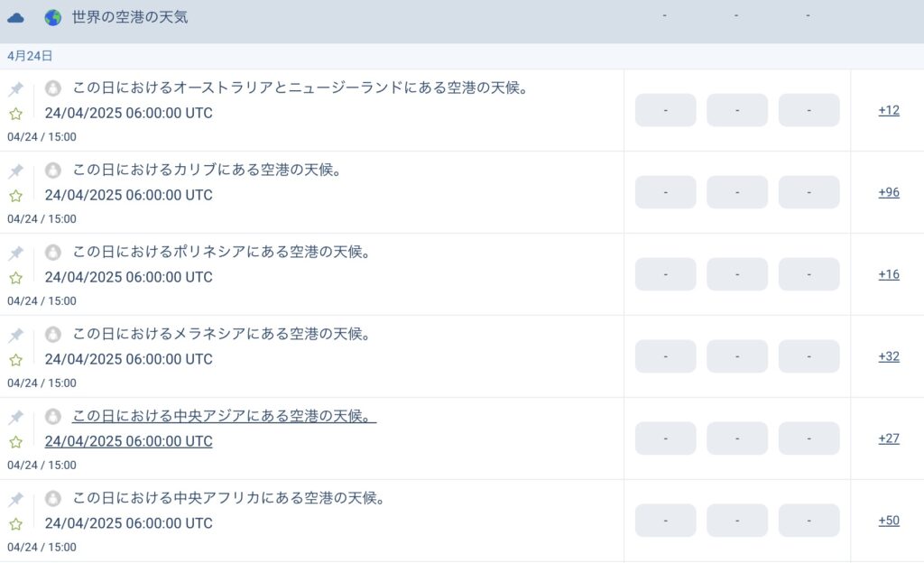Select the first odds button in the Polynesia row
This screenshot has height=563, width=924.
pyautogui.click(x=665, y=274)
